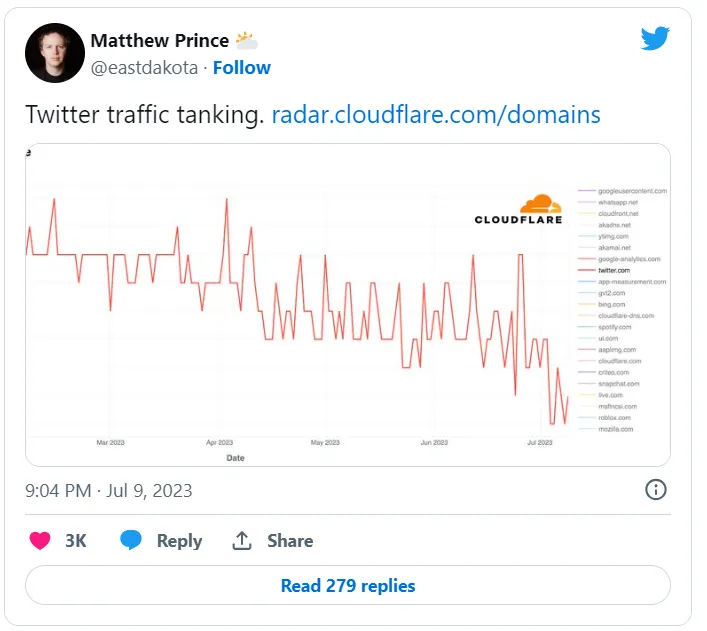The image size is (707, 631).
Task: Toggle the whatsapp.net legend entry
Action: click(617, 202)
